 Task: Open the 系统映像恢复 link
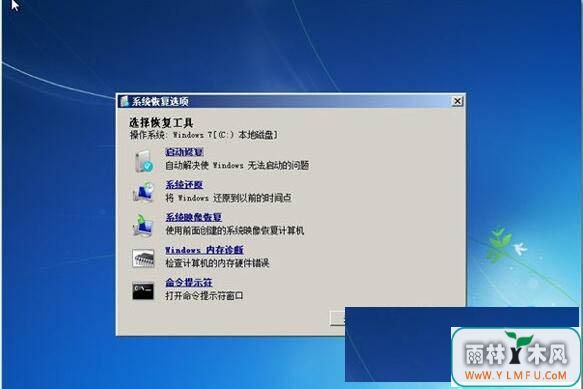click(194, 217)
